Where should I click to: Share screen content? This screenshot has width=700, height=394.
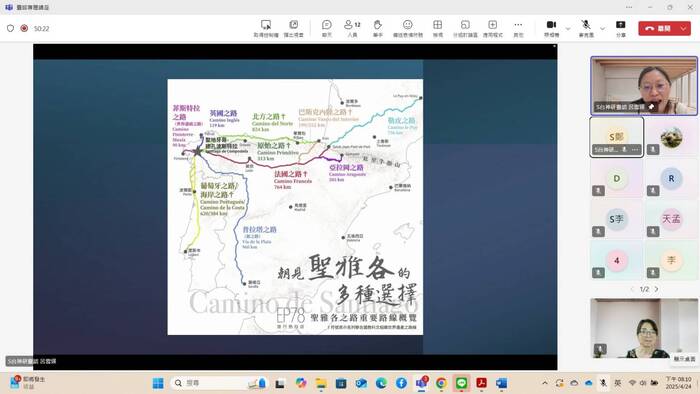pos(621,28)
